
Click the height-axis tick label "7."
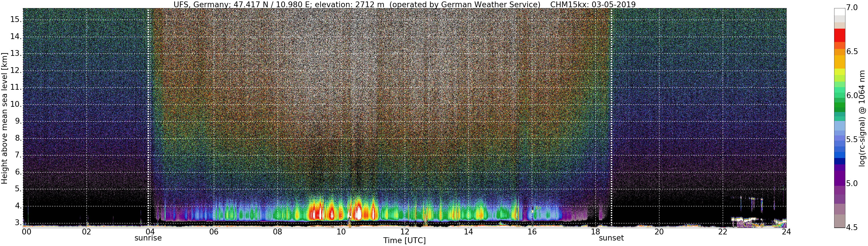pyautogui.click(x=18, y=155)
